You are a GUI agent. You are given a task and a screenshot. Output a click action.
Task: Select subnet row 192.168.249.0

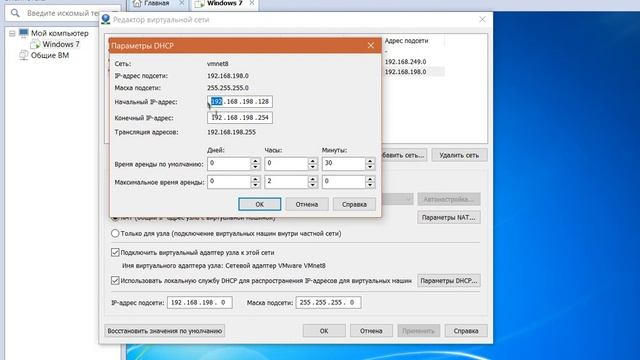(405, 62)
